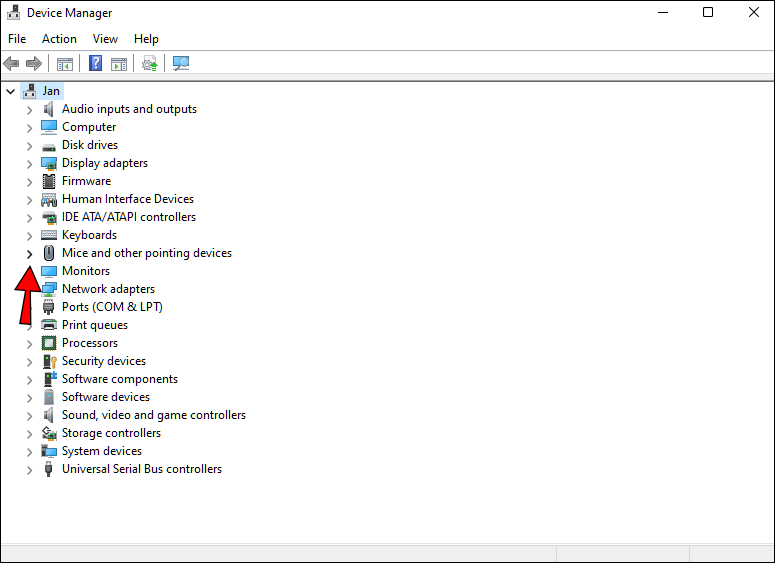The image size is (775, 563).
Task: Expand IDE ATA/ATAPI controllers
Action: point(29,218)
